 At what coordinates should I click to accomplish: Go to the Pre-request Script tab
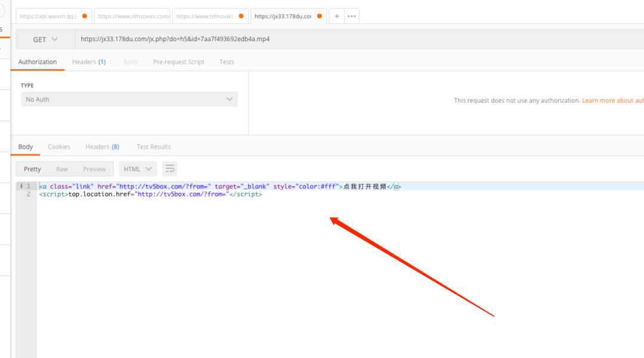[x=178, y=62]
